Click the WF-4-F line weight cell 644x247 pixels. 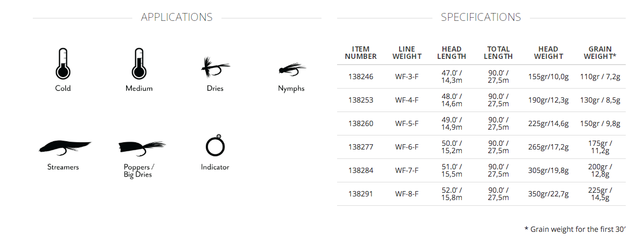tap(407, 100)
